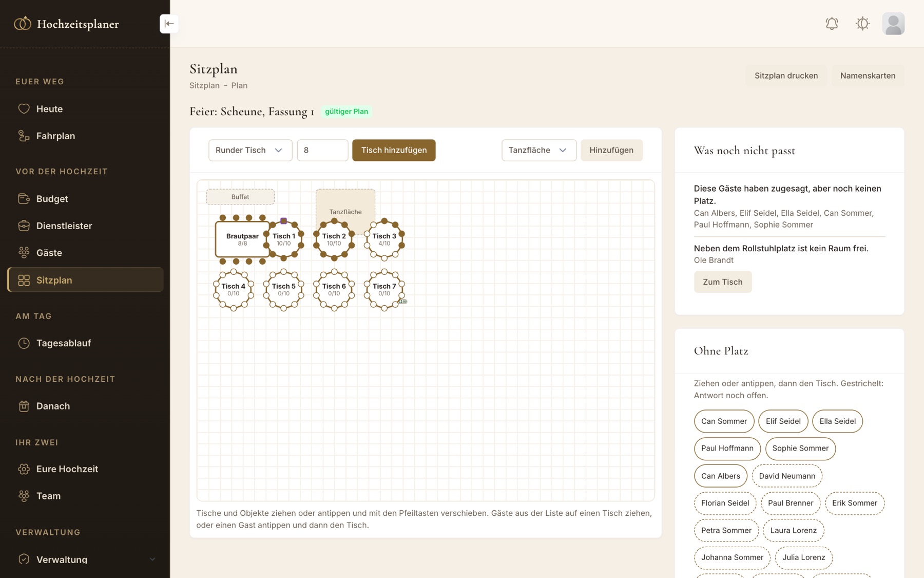Select the Can Sommer guest chip
924x578 pixels.
pos(724,421)
